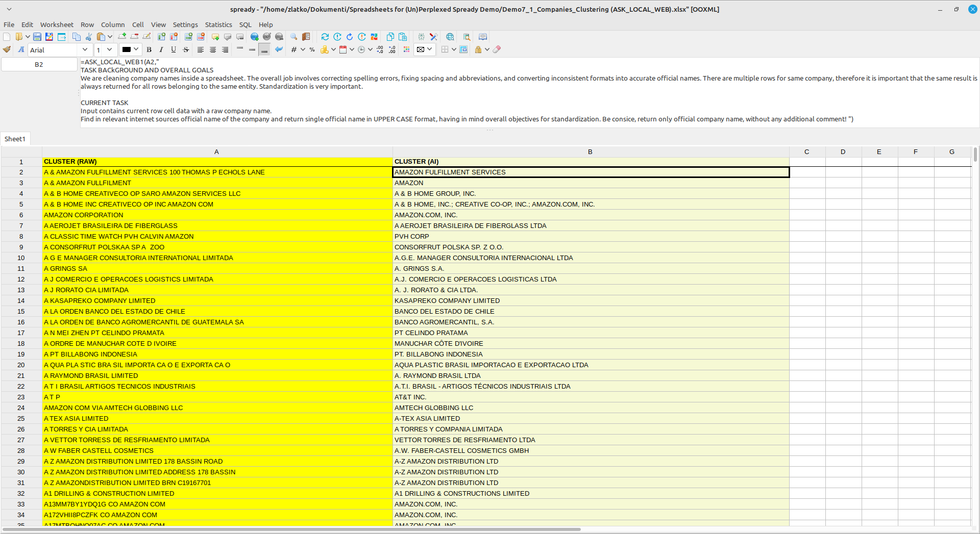Toggle bold formatting
The width and height of the screenshot is (980, 534).
tap(149, 49)
